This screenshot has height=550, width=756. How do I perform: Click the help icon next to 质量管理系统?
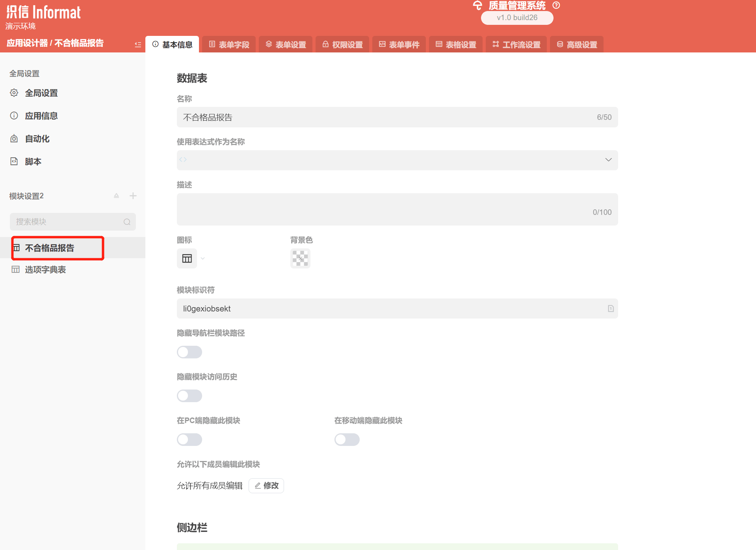click(556, 6)
